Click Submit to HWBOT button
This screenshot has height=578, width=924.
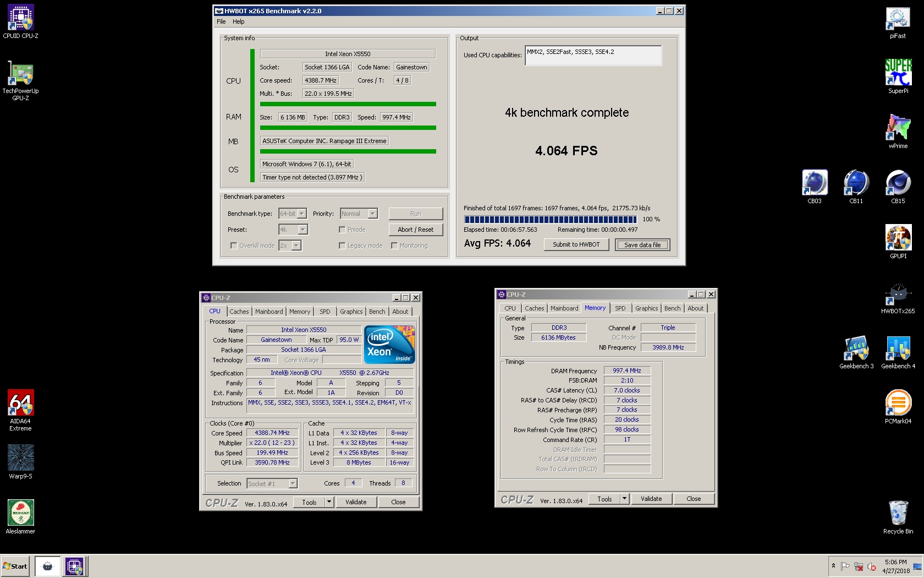(576, 244)
